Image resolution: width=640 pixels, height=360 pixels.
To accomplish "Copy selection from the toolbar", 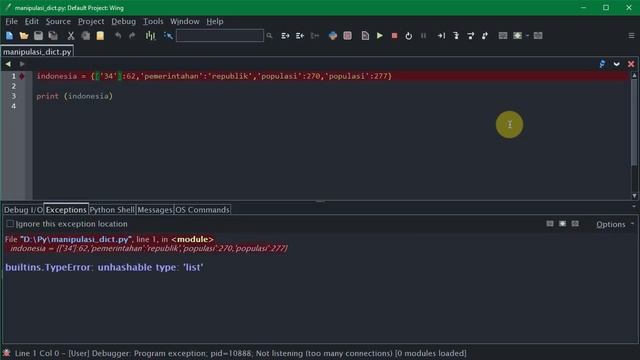I will tap(85, 36).
